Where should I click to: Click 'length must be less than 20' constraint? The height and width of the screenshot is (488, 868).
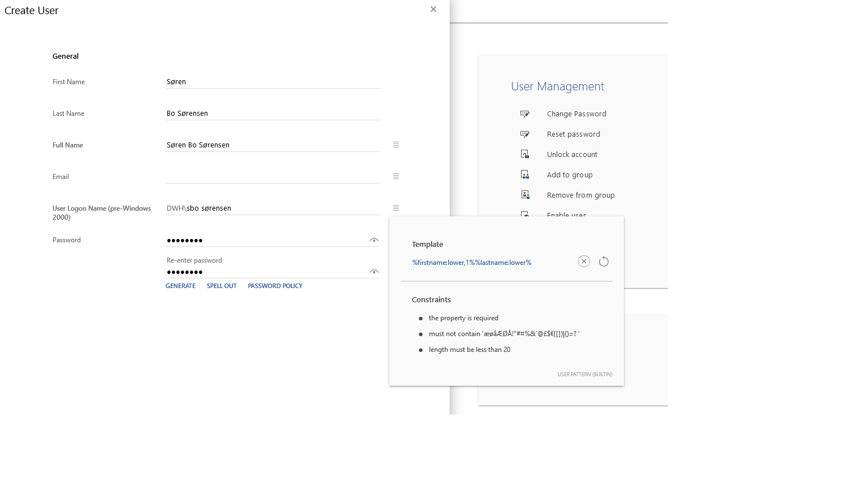(469, 350)
